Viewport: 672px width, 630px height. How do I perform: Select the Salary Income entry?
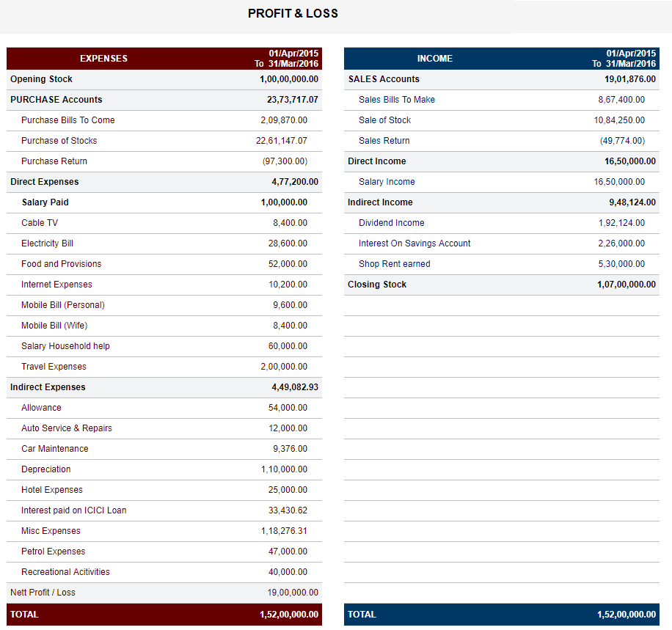[x=387, y=182]
